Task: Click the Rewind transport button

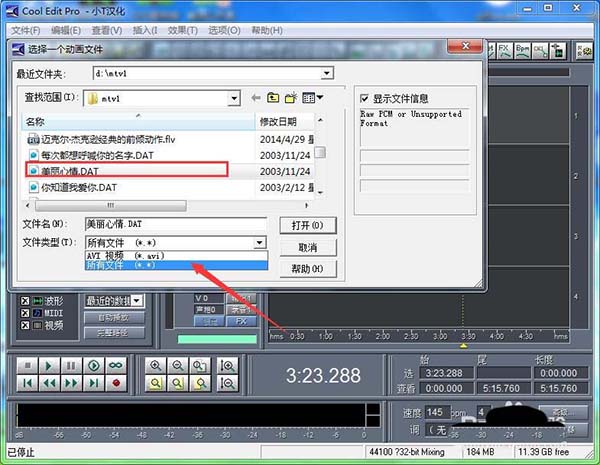Action: click(x=49, y=383)
